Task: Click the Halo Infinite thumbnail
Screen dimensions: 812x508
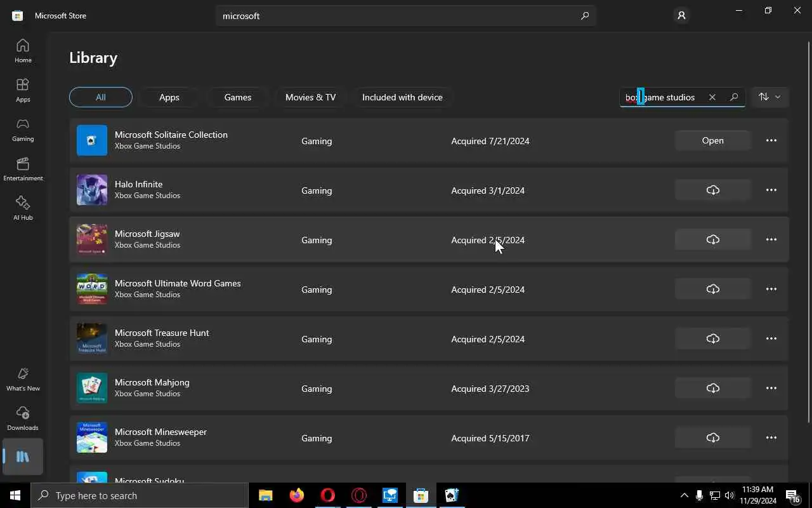Action: tap(92, 190)
